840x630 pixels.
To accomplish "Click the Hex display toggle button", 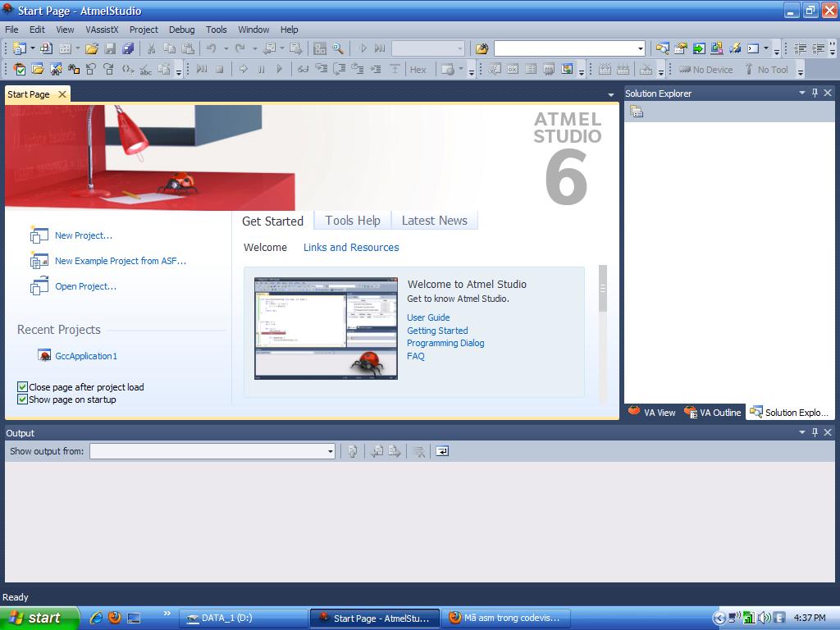I will [418, 69].
